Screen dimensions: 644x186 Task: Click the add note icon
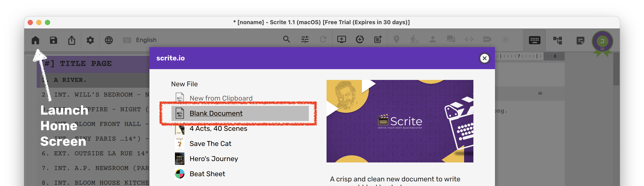[x=378, y=40]
